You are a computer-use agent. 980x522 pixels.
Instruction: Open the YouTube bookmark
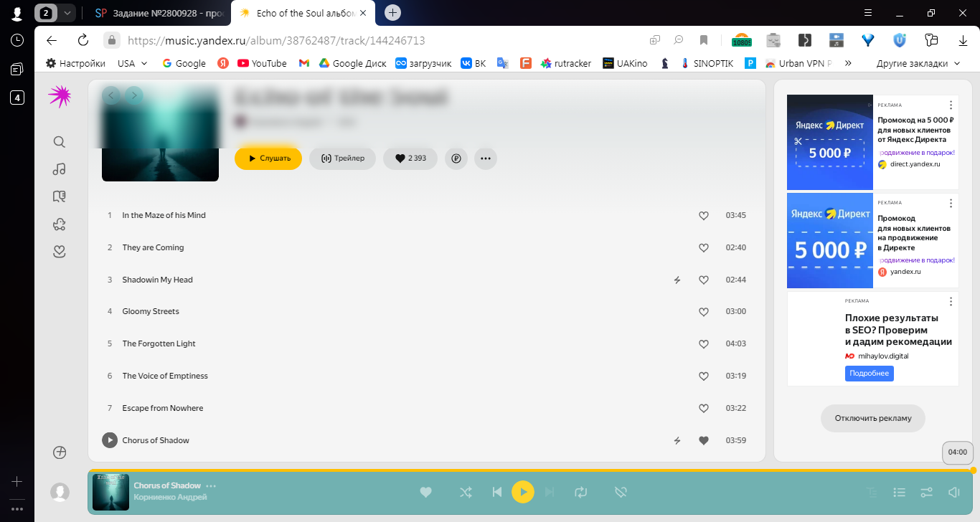[262, 63]
